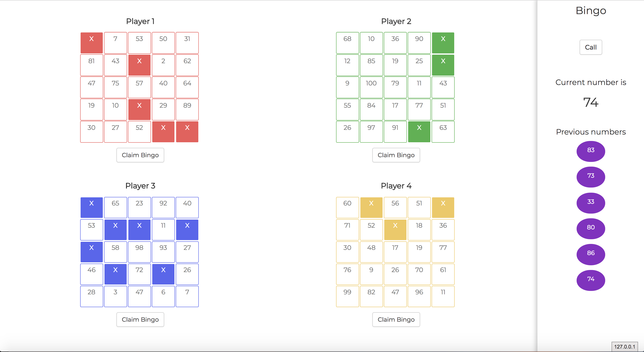The image size is (644, 352).
Task: Select cell 60 on Player 4 card
Action: click(x=347, y=207)
